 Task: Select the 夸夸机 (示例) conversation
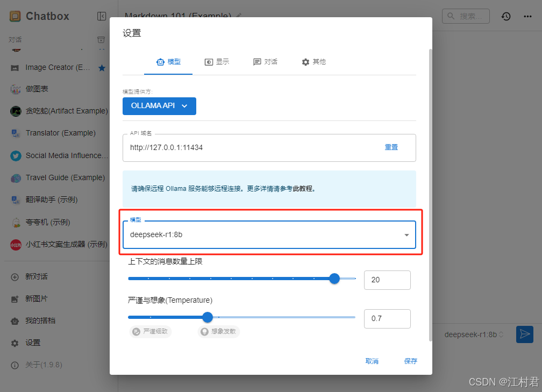tap(57, 222)
